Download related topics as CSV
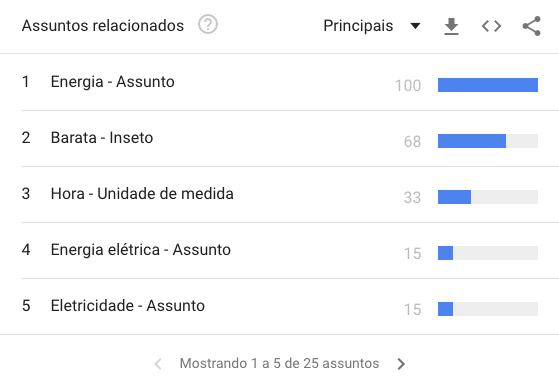559x388 pixels. (451, 26)
